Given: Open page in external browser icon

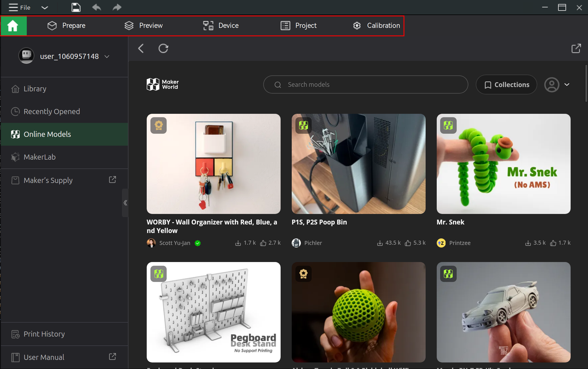Looking at the screenshot, I should coord(576,48).
